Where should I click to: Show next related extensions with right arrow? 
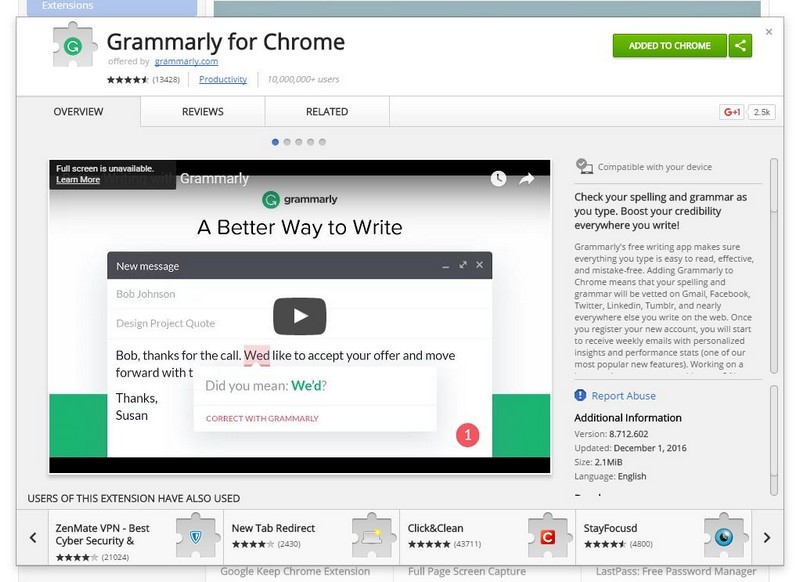pyautogui.click(x=767, y=537)
